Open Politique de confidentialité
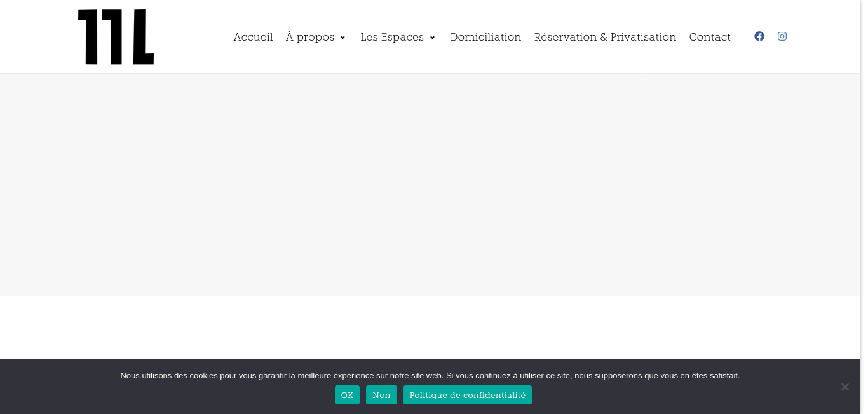The height and width of the screenshot is (414, 868). coord(468,395)
